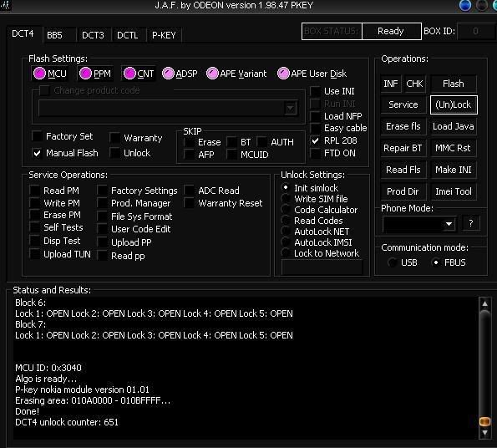Viewport: 497px width, 448px height.
Task: Tick the Unlock checkbox in Flash Settings
Action: [114, 153]
